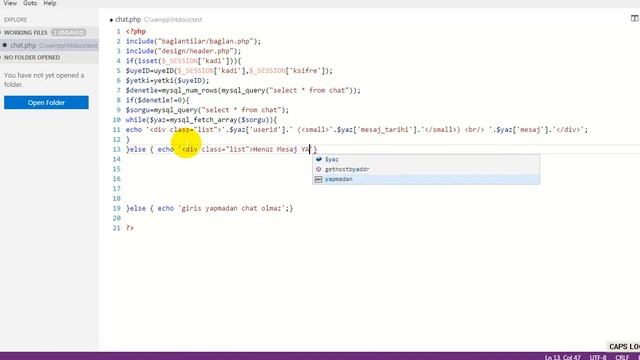Click the C:\xampp\htdocs\test path in editor title
The height and width of the screenshot is (360, 640).
pos(173,20)
